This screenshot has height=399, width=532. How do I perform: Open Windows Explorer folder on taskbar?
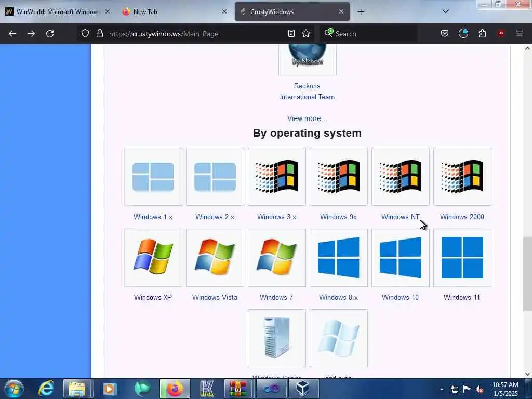click(77, 389)
